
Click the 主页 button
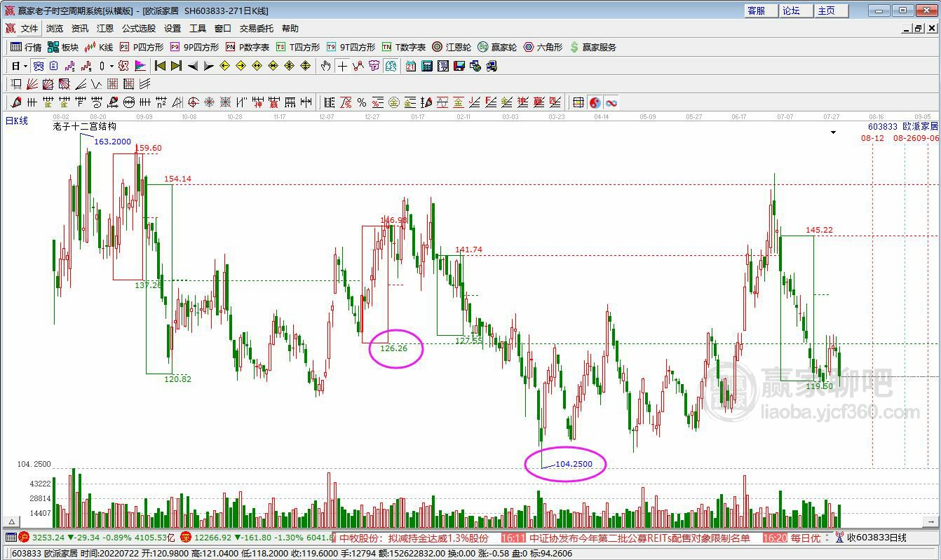point(831,11)
